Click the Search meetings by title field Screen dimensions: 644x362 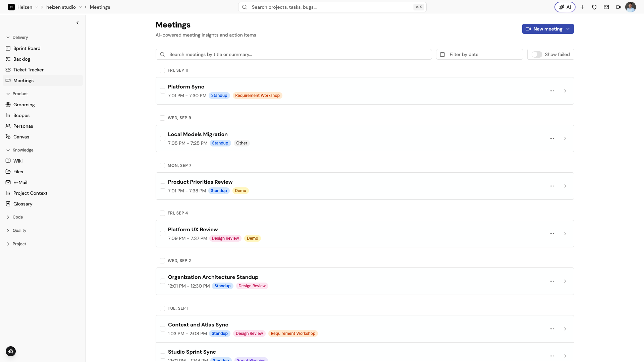tap(293, 54)
